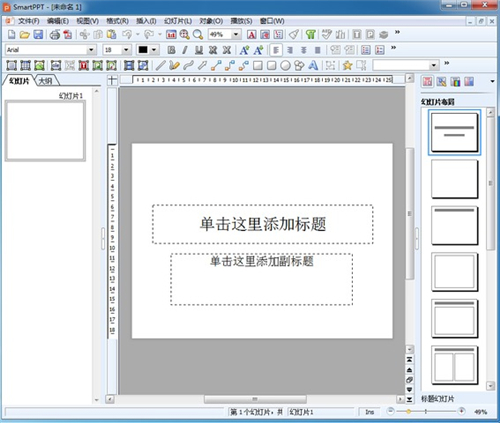Toggle underline text formatting
500x423 pixels.
(199, 50)
